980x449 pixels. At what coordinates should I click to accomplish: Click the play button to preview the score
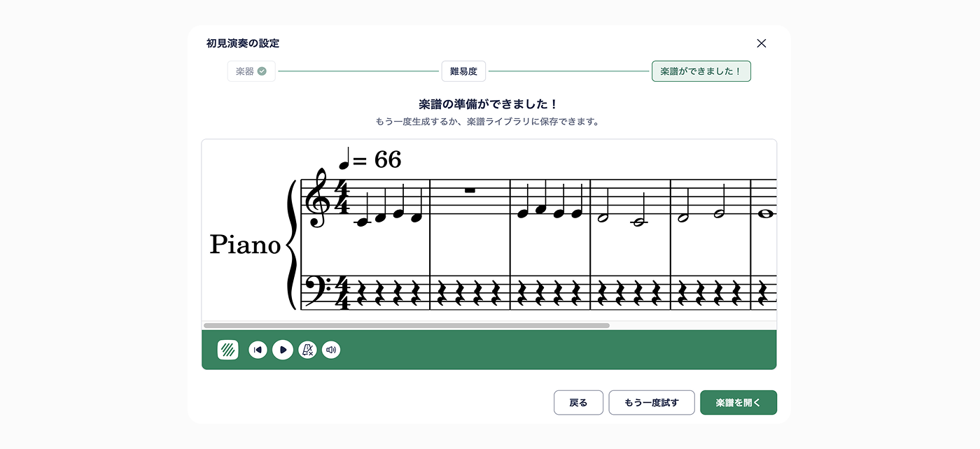tap(283, 350)
